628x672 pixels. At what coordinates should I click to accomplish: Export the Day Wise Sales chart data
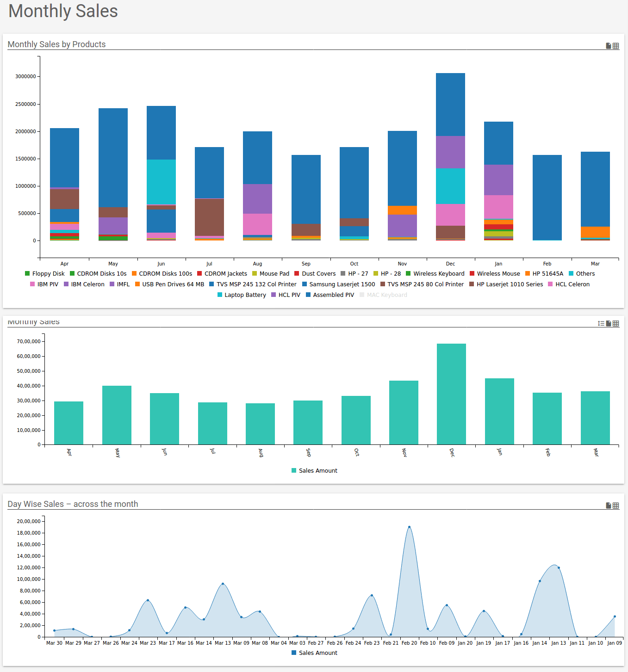(608, 506)
